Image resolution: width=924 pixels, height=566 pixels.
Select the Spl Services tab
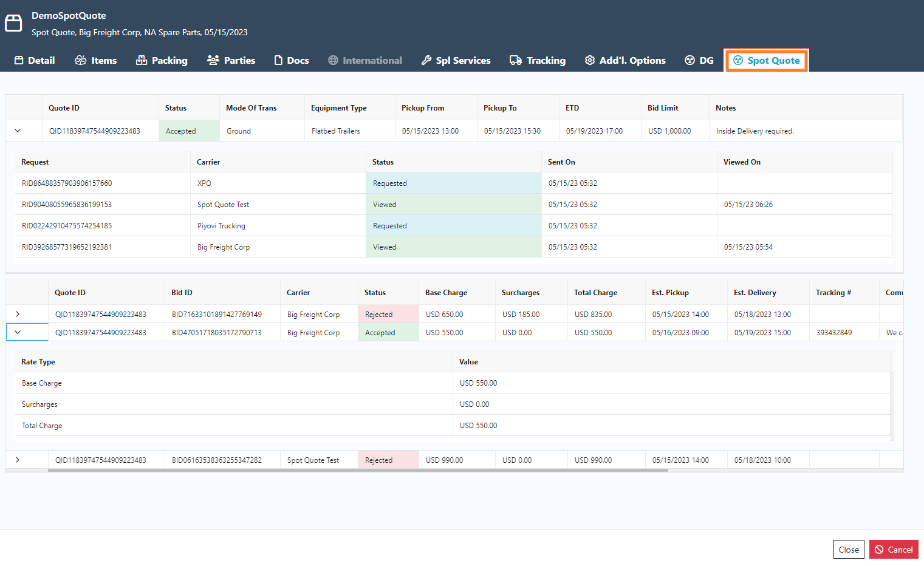(456, 60)
